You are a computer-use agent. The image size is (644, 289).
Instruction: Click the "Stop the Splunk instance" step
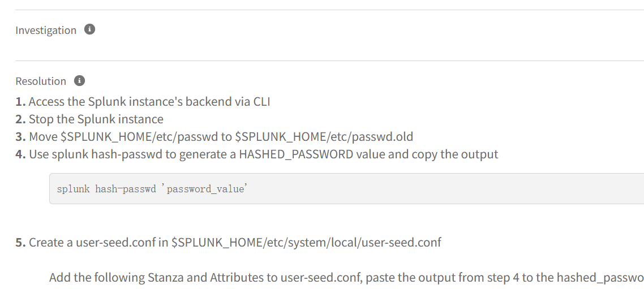click(x=96, y=119)
